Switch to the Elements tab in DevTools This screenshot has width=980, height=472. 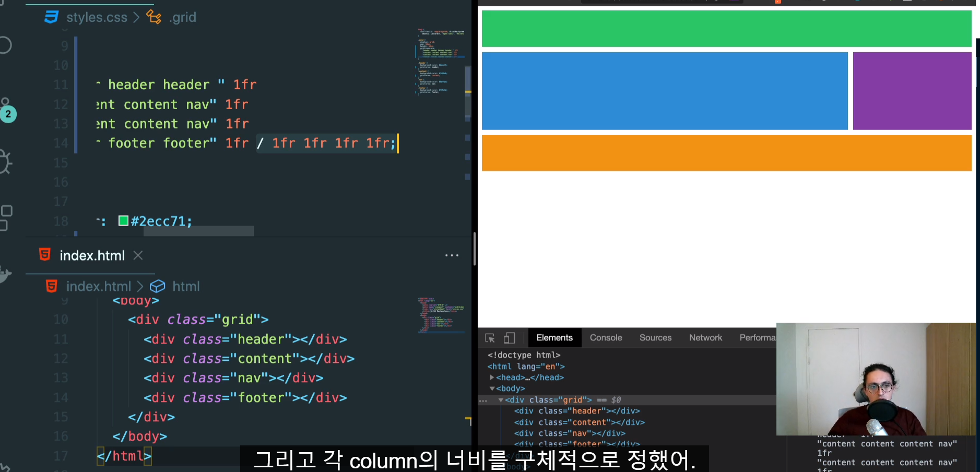(554, 338)
